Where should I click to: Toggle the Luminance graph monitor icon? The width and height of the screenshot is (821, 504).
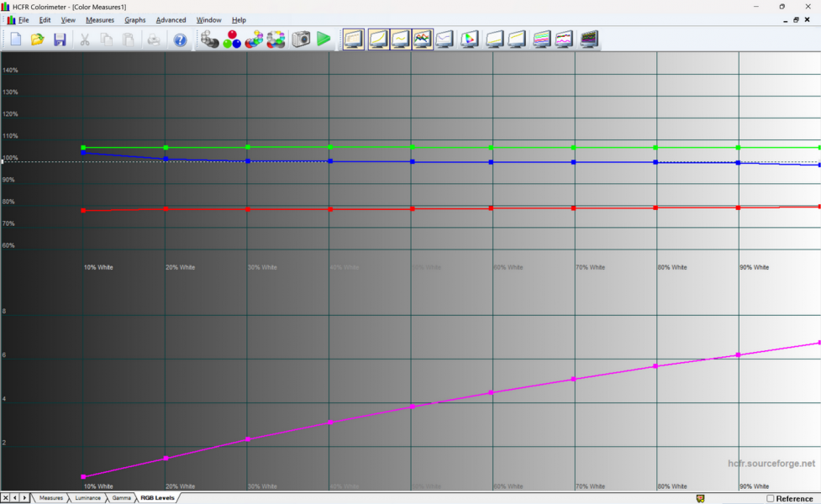pyautogui.click(x=378, y=39)
